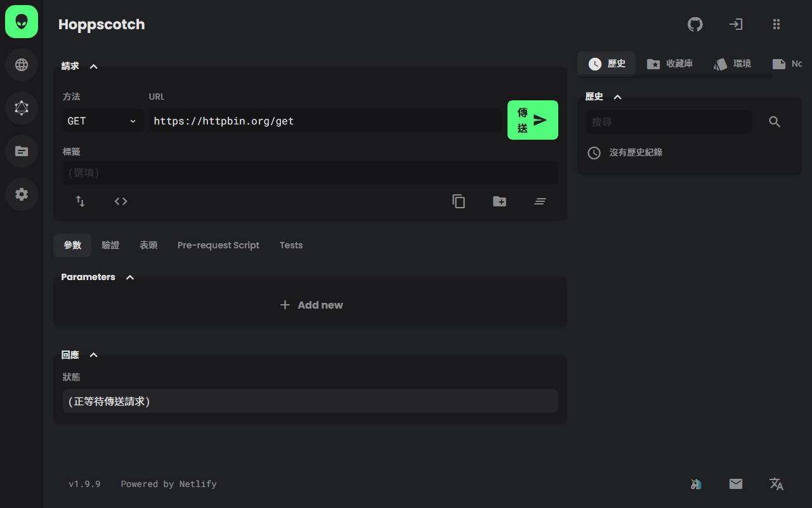Screen dimensions: 812x508
Task: Copy the request using the copy icon
Action: tap(459, 201)
